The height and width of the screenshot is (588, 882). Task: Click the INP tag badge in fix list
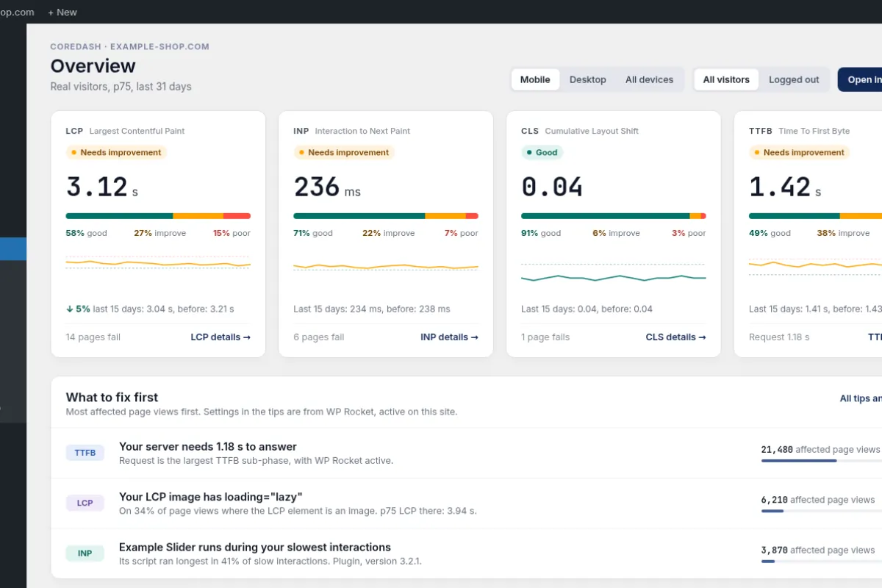[x=85, y=553]
